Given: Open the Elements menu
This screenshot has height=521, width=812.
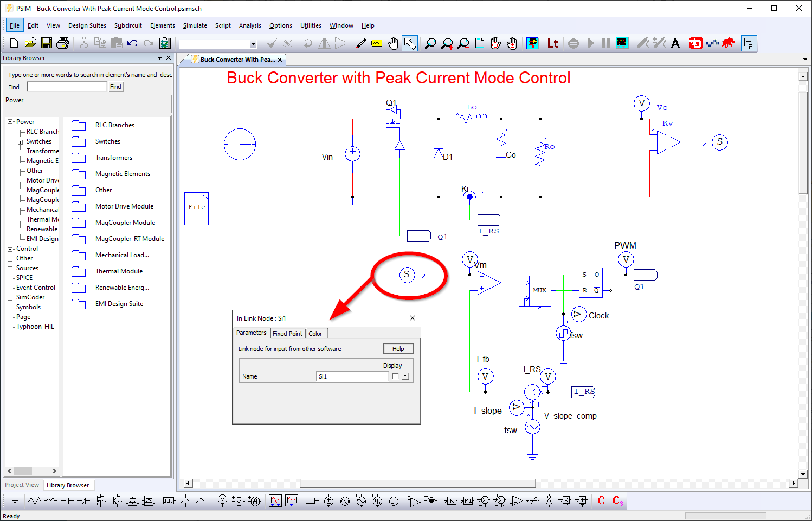Looking at the screenshot, I should (x=163, y=25).
